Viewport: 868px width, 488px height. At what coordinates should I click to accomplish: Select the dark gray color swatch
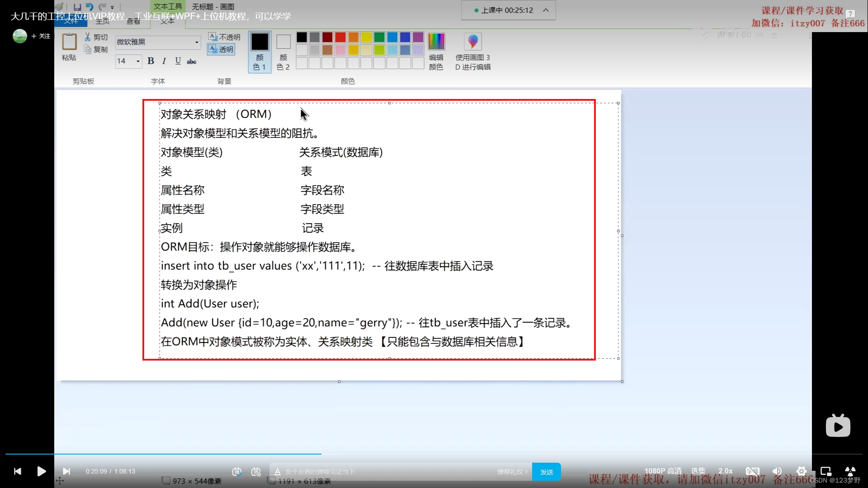tap(315, 37)
